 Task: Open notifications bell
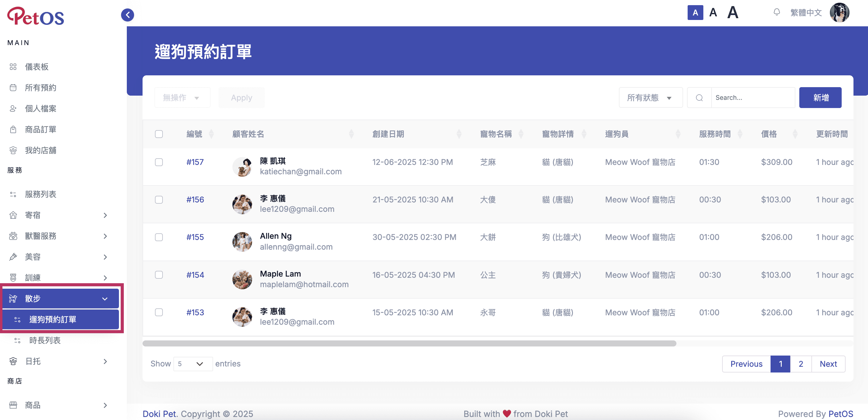click(777, 12)
